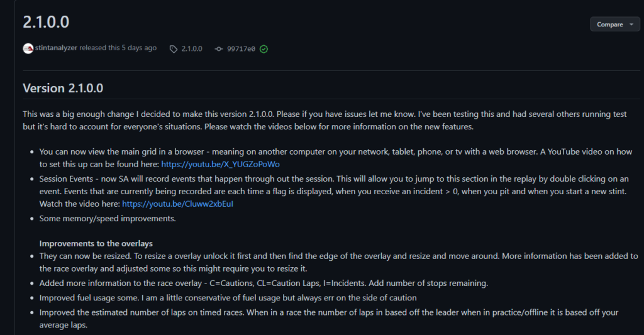Click the intro paragraph starting 'This was a big'
This screenshot has height=335, width=644.
[x=325, y=120]
